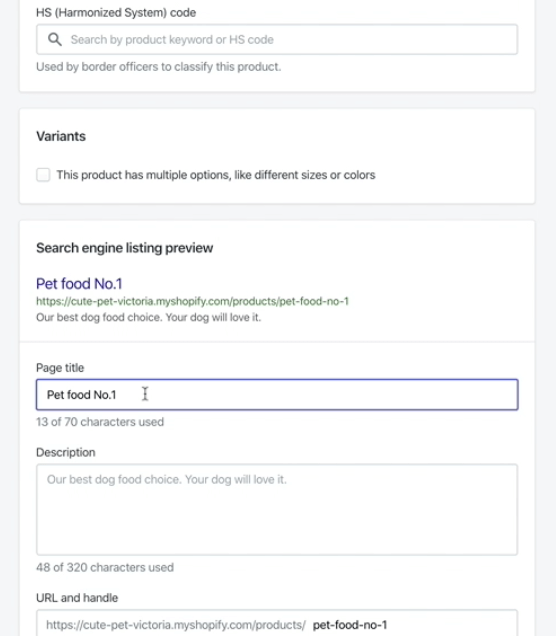Click the '13 of 70 characters used' counter
This screenshot has height=636, width=556.
click(x=100, y=422)
